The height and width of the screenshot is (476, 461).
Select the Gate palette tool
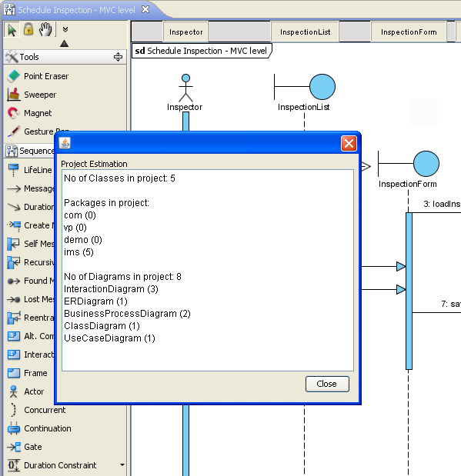click(25, 447)
